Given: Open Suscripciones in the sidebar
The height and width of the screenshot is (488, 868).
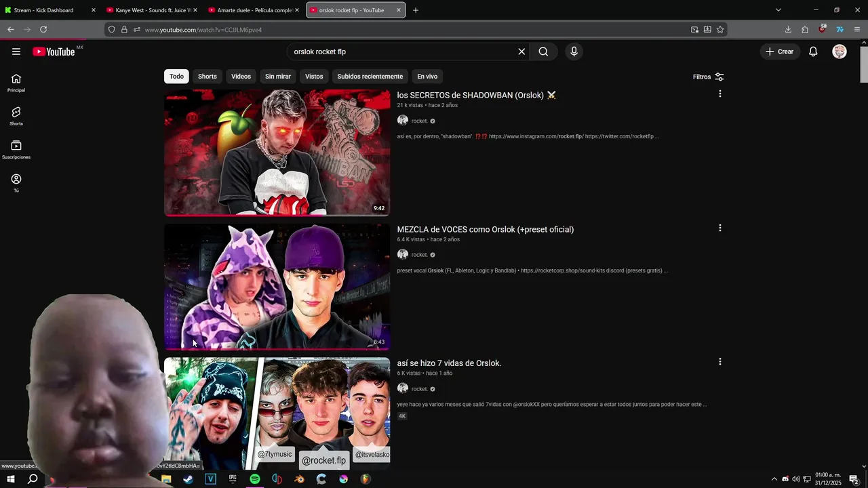Looking at the screenshot, I should click(x=16, y=150).
